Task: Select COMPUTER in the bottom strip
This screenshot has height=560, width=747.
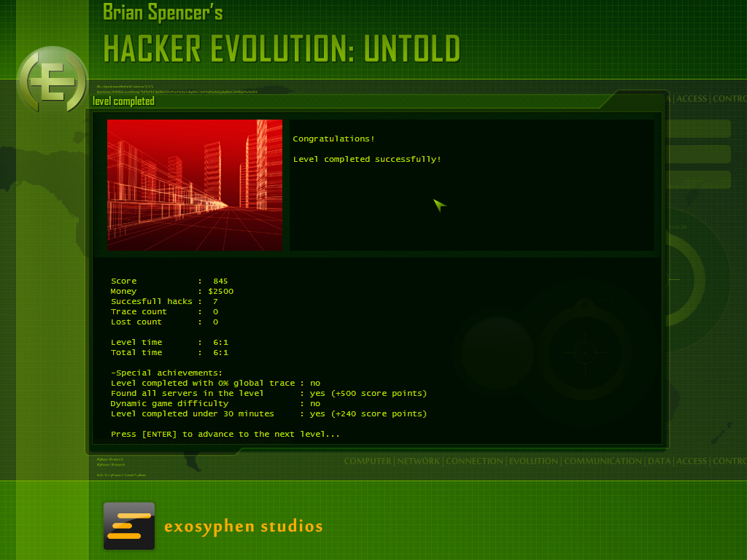Action: (x=368, y=461)
